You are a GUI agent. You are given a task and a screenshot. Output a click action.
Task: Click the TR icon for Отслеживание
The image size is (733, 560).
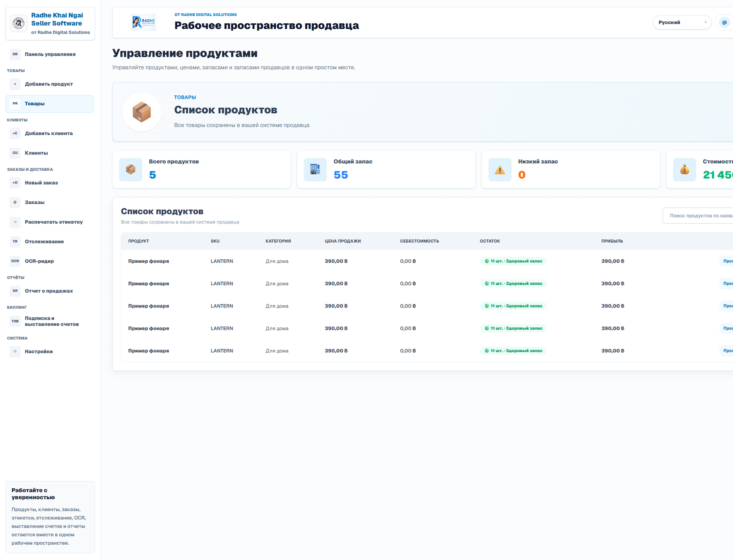tap(15, 241)
